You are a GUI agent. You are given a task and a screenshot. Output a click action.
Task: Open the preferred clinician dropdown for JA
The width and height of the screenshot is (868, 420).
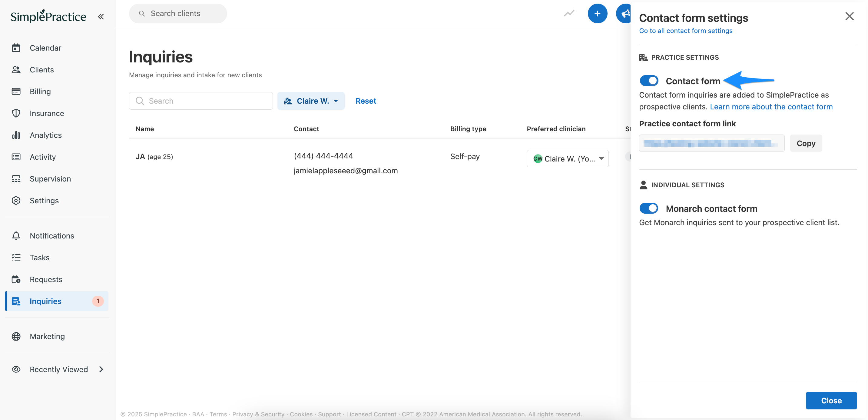[568, 159]
